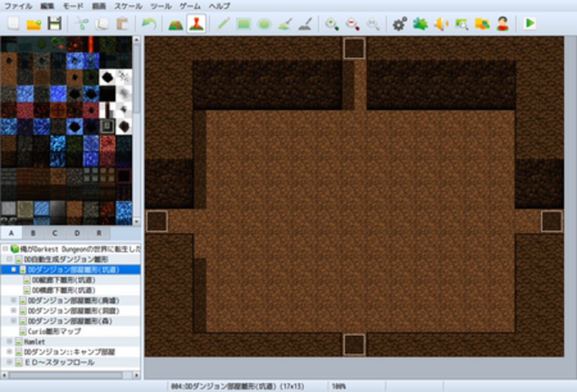This screenshot has width=577, height=392.
Task: Open the Database gear icon
Action: [x=399, y=23]
